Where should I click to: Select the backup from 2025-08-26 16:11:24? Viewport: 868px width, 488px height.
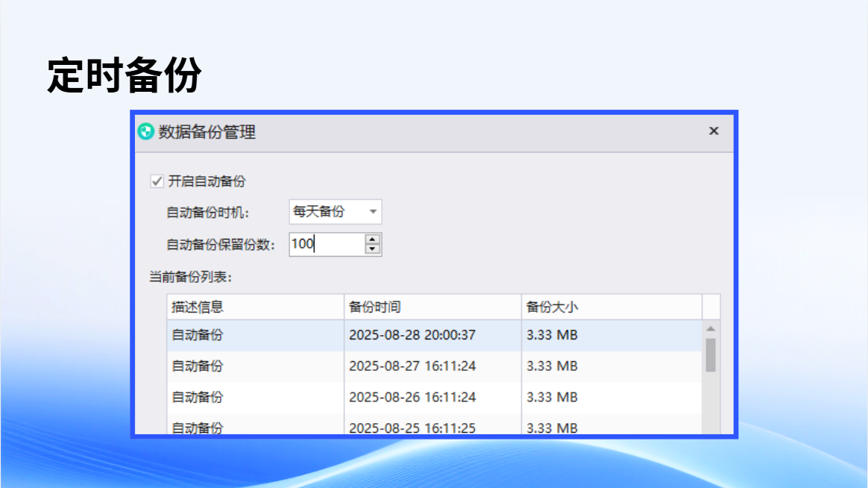tap(435, 397)
